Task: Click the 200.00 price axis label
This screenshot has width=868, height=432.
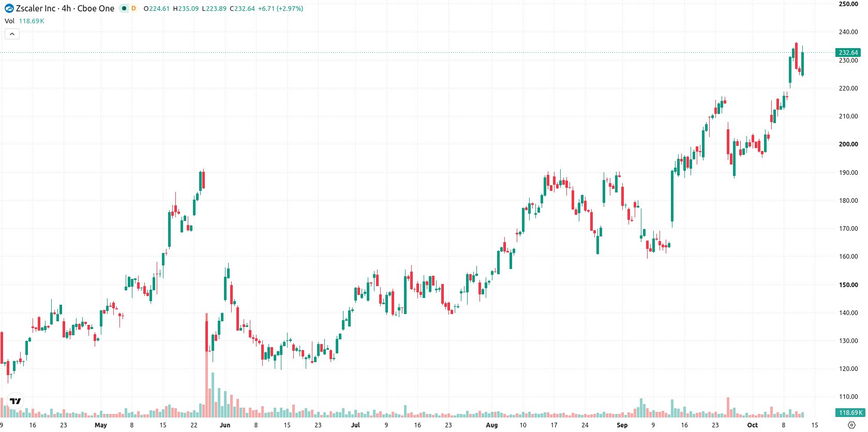Action: 848,144
